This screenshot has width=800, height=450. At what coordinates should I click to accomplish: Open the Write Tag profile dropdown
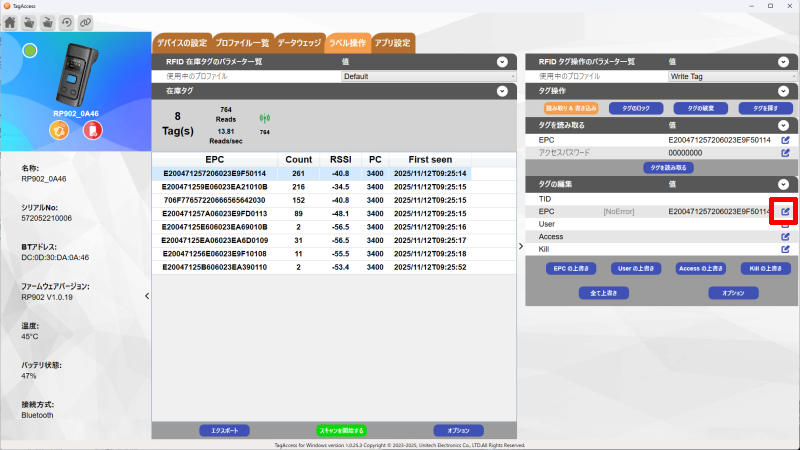730,76
